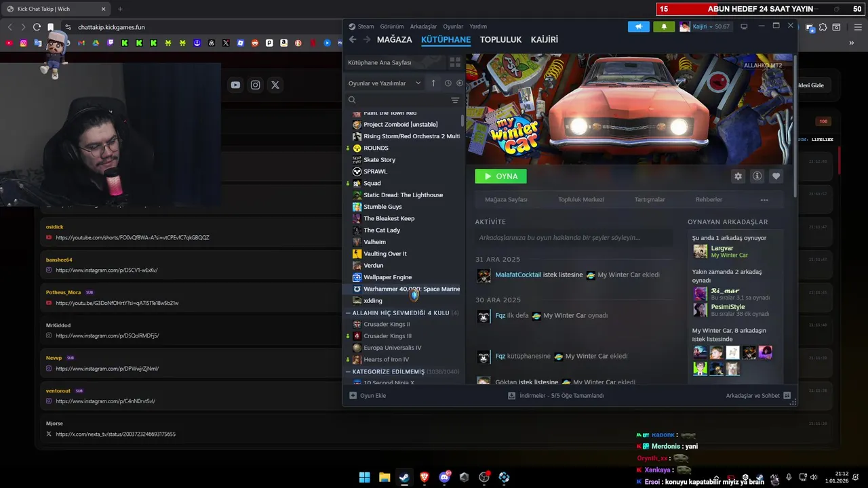Open the Rehberler link
Viewport: 868px width, 488px height.
point(709,200)
